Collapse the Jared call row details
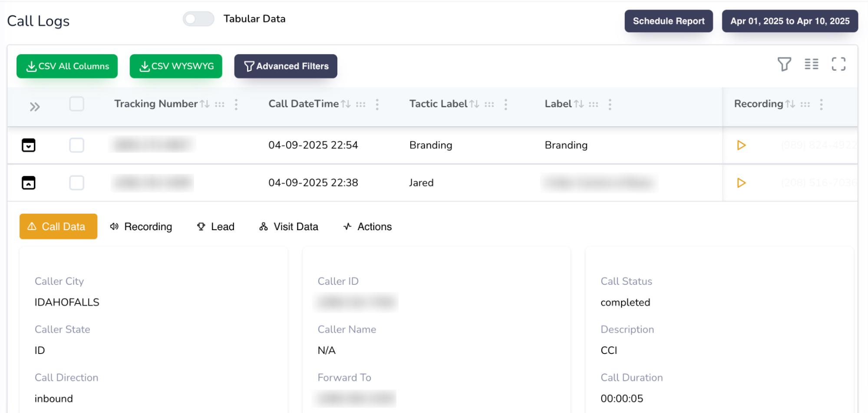Viewport: 868px width, 413px height. (29, 183)
